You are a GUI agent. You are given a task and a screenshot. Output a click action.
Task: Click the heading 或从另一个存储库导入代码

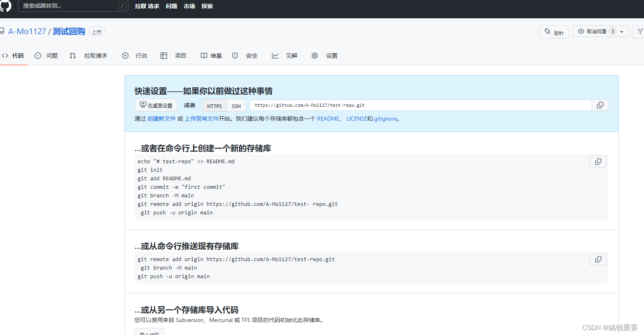186,310
